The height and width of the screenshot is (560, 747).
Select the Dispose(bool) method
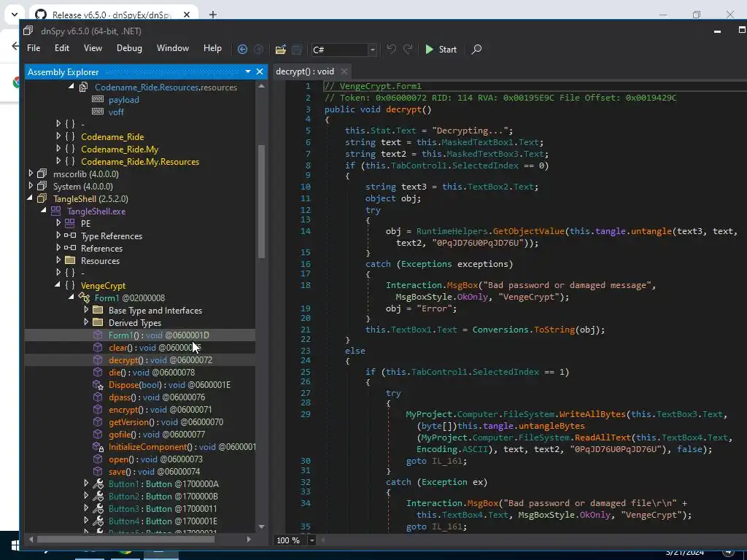(x=169, y=384)
